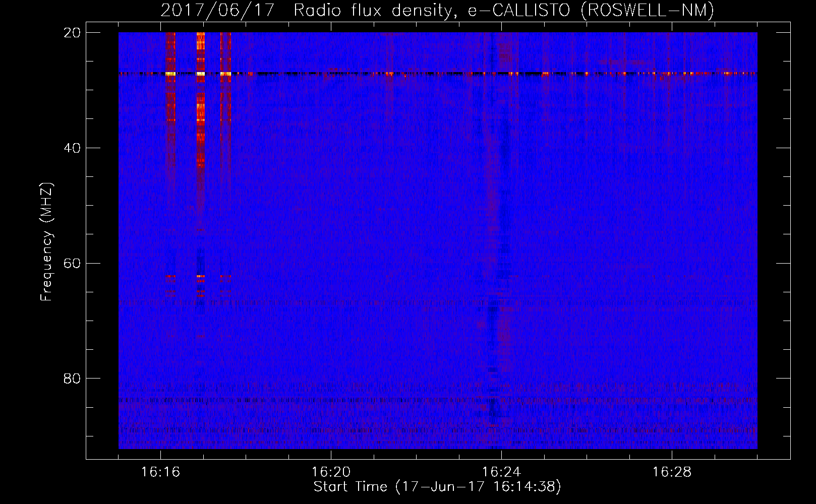Click the 16:28 time tick label
816x504 pixels.
(x=672, y=472)
